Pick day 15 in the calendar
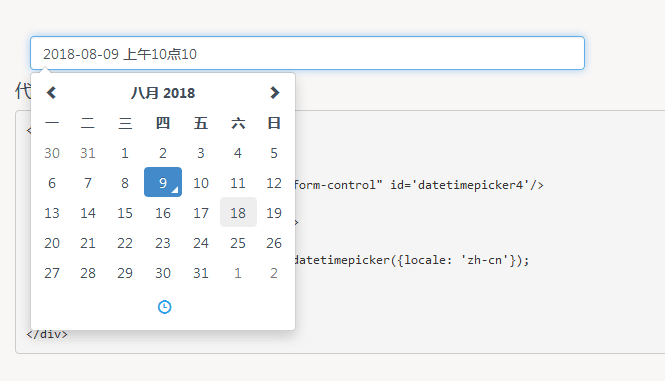The height and width of the screenshot is (381, 665). click(x=125, y=213)
